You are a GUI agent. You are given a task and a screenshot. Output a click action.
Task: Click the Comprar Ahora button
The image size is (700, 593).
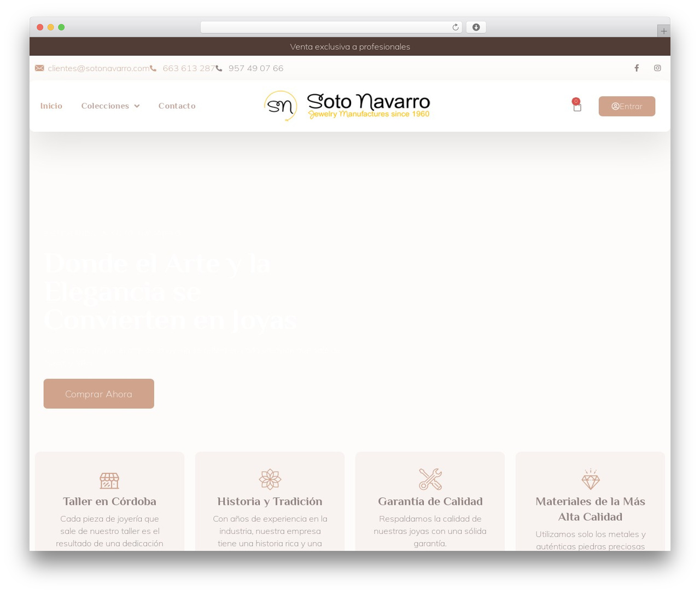point(99,394)
